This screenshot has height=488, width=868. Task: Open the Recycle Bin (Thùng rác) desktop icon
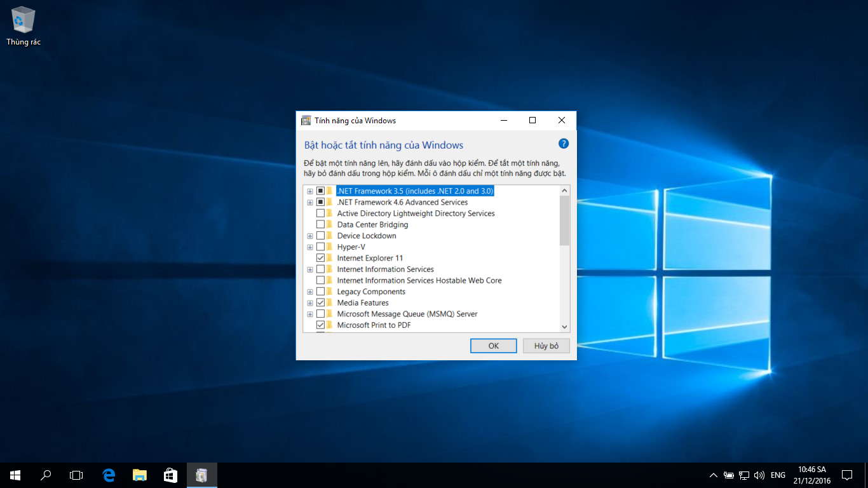coord(24,26)
